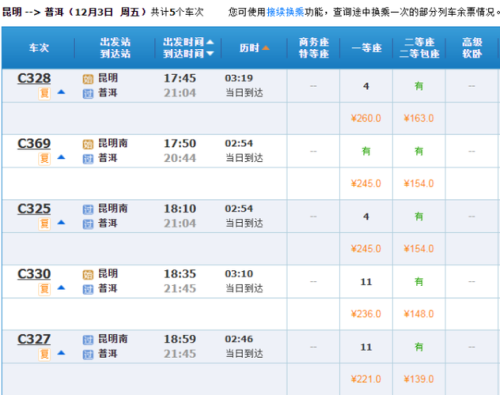500x395 pixels.
Task: Select C330 second class 有 cell
Action: (419, 282)
